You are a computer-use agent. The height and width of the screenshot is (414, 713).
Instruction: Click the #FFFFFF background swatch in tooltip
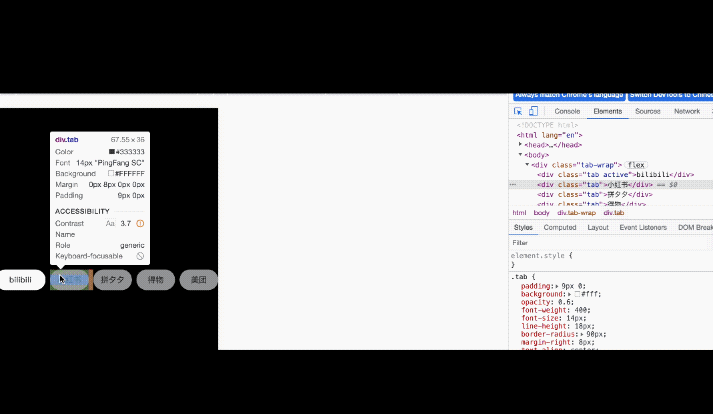coord(111,173)
